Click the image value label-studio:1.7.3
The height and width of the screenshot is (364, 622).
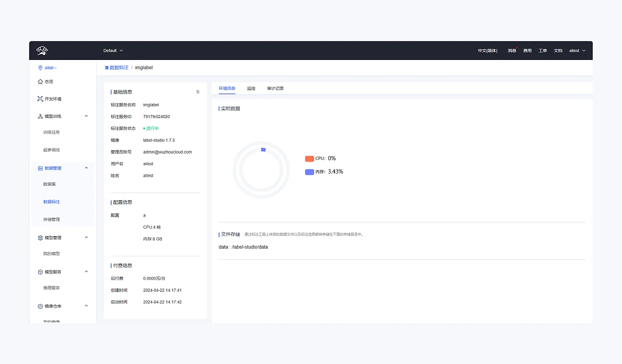pos(159,140)
